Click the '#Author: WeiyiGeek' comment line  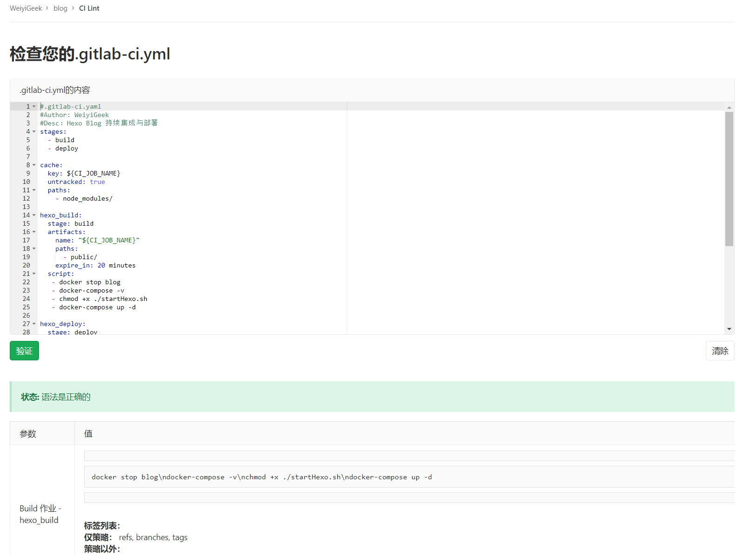74,115
